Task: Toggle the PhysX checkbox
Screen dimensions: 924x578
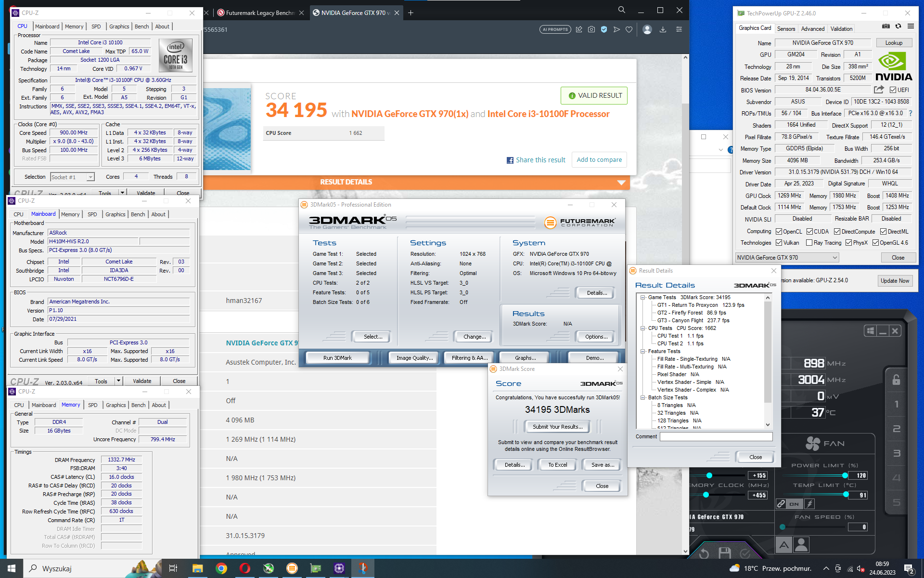Action: pos(848,243)
